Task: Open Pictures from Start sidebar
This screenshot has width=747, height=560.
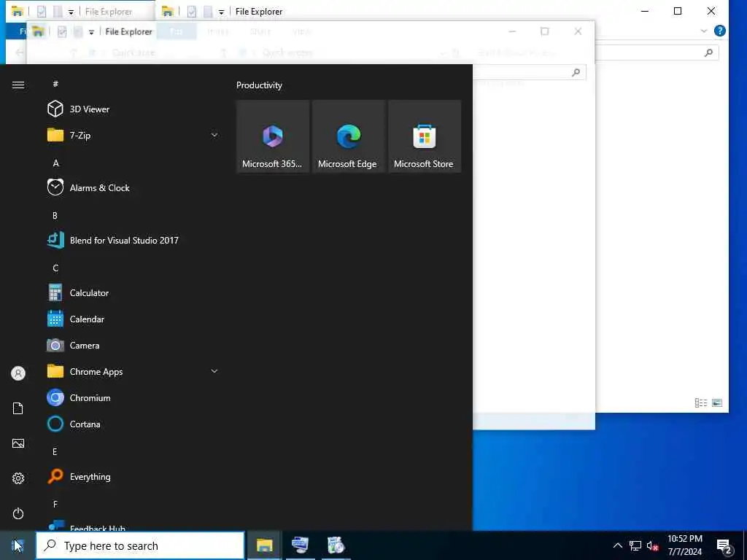Action: tap(18, 443)
